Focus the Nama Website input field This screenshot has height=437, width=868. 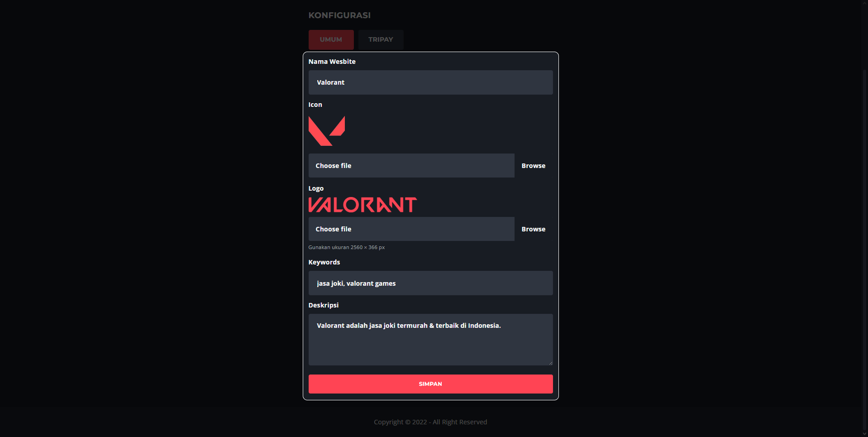pyautogui.click(x=430, y=82)
